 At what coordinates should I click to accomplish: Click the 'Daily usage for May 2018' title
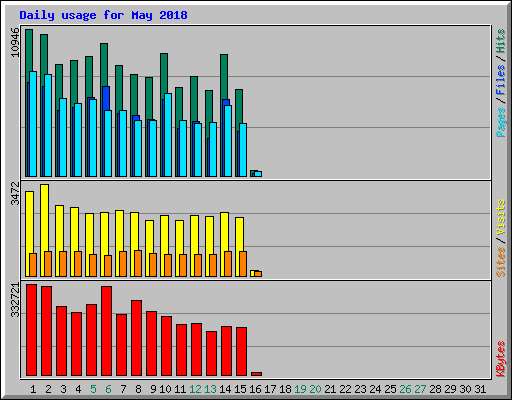pyautogui.click(x=103, y=15)
